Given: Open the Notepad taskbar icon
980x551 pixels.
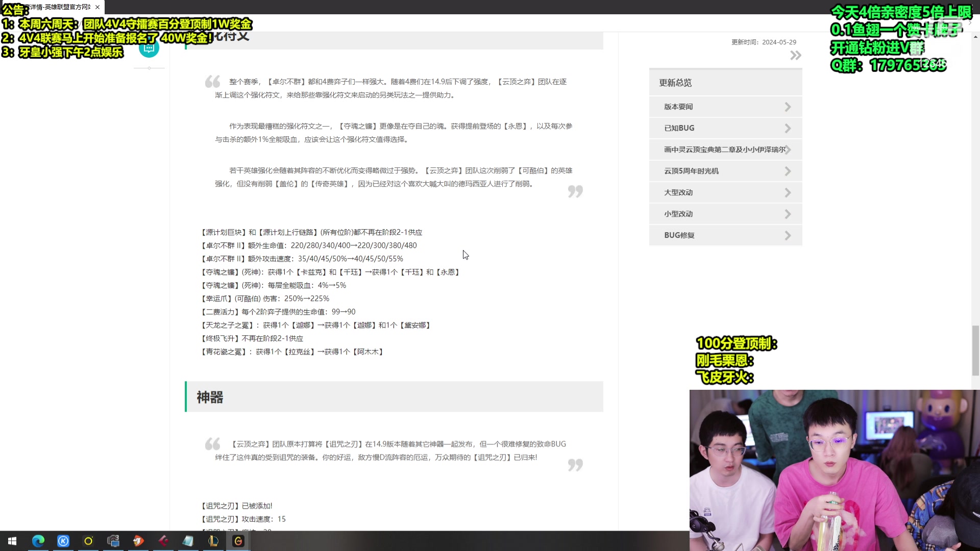Looking at the screenshot, I should click(x=188, y=541).
